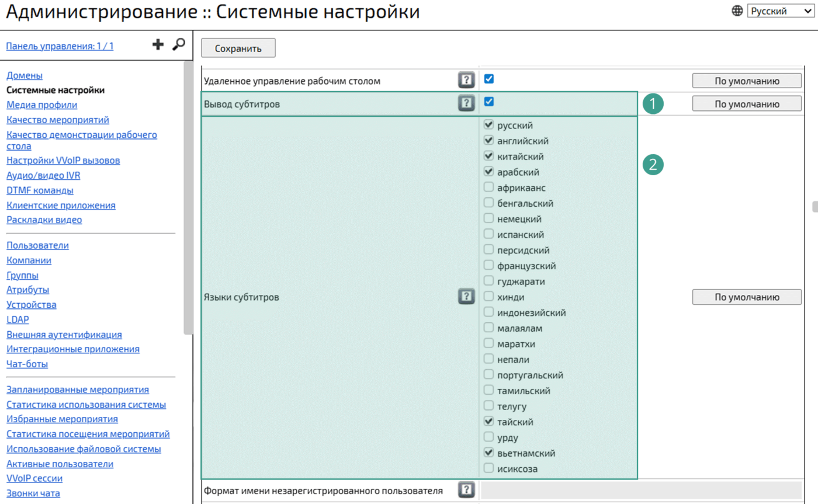818x504 pixels.
Task: Reset Языки субтитров with По умолчанию
Action: (x=747, y=297)
